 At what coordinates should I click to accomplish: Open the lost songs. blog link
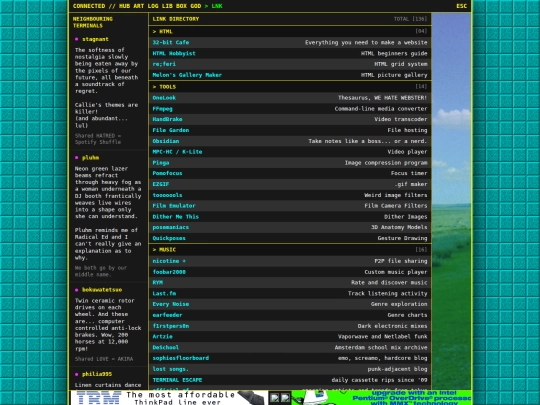pos(170,369)
